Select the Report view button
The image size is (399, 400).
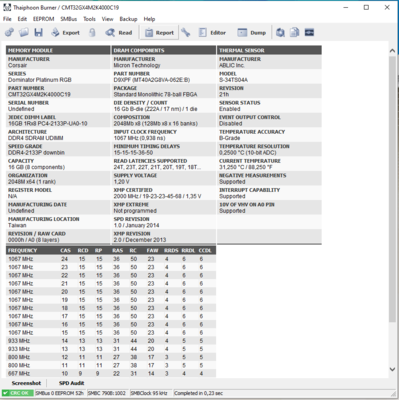pyautogui.click(x=160, y=32)
